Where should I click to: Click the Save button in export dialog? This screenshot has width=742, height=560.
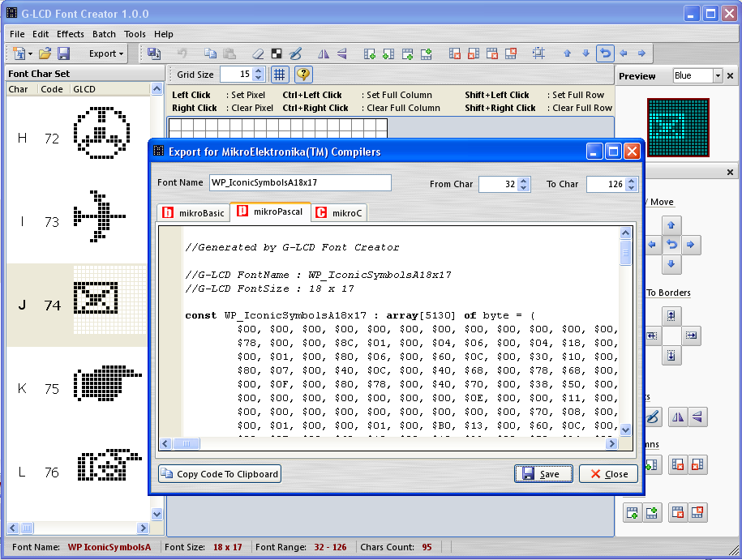coord(543,474)
